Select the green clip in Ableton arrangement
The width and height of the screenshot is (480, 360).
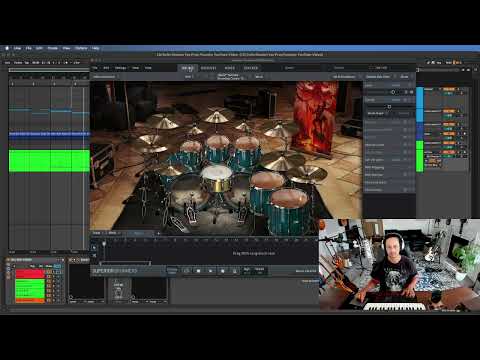pyautogui.click(x=49, y=161)
